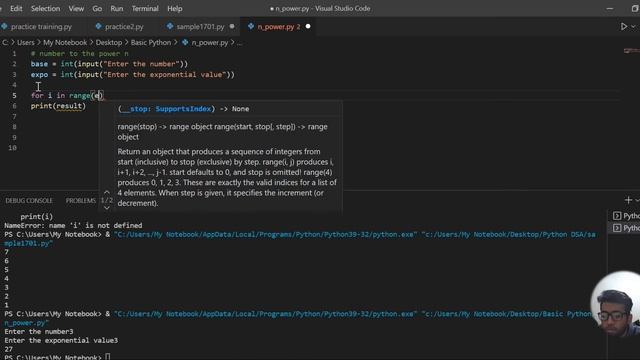The height and width of the screenshot is (360, 640).
Task: Open the Help menu
Action: tap(175, 9)
